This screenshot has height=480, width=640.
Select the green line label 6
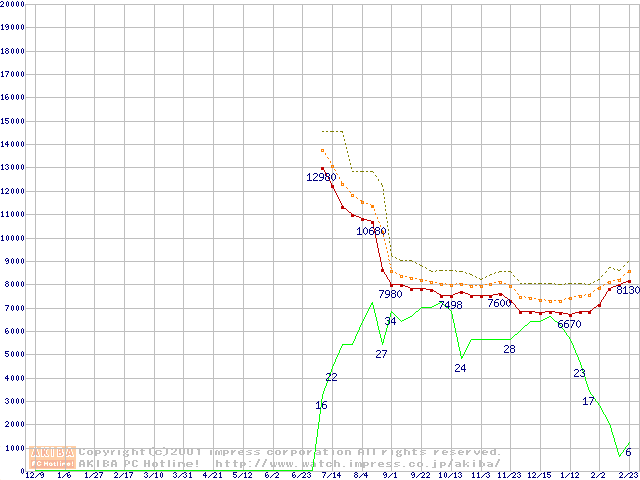628,453
